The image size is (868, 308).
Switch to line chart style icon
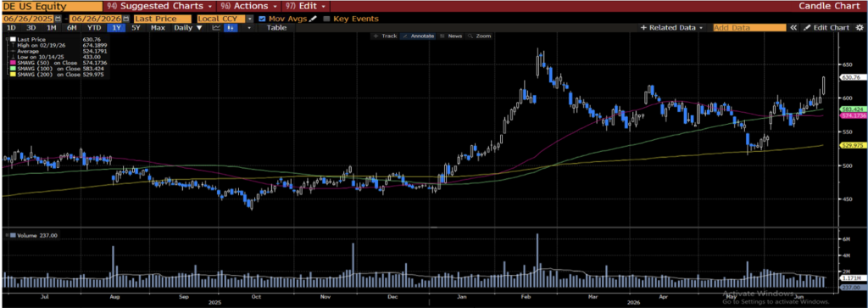pyautogui.click(x=216, y=28)
